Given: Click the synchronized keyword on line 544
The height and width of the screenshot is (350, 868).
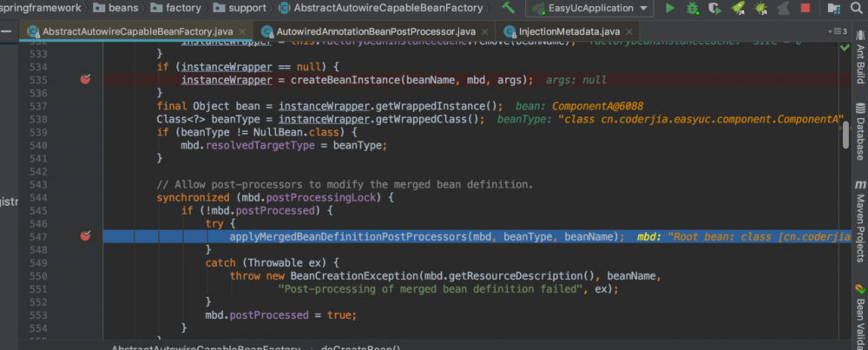Looking at the screenshot, I should pos(193,197).
